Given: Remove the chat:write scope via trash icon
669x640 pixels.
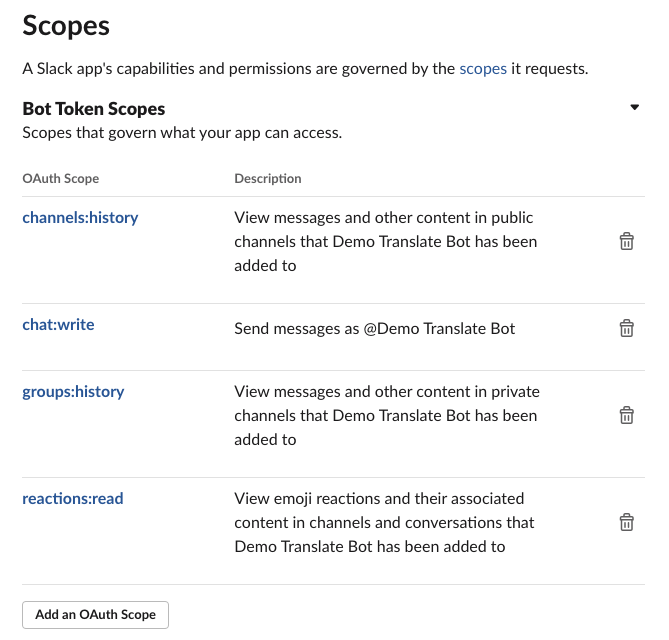Looking at the screenshot, I should tap(626, 328).
